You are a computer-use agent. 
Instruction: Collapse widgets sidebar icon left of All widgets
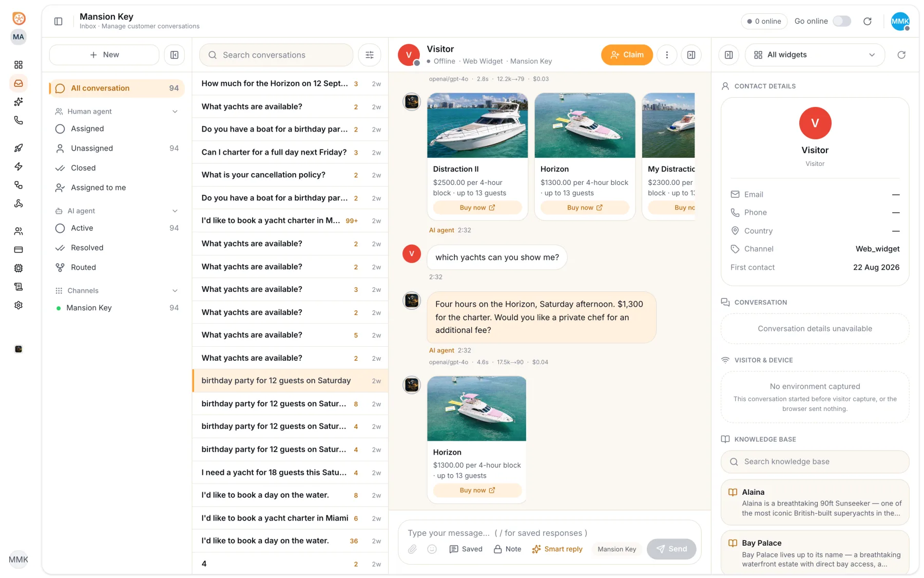729,55
